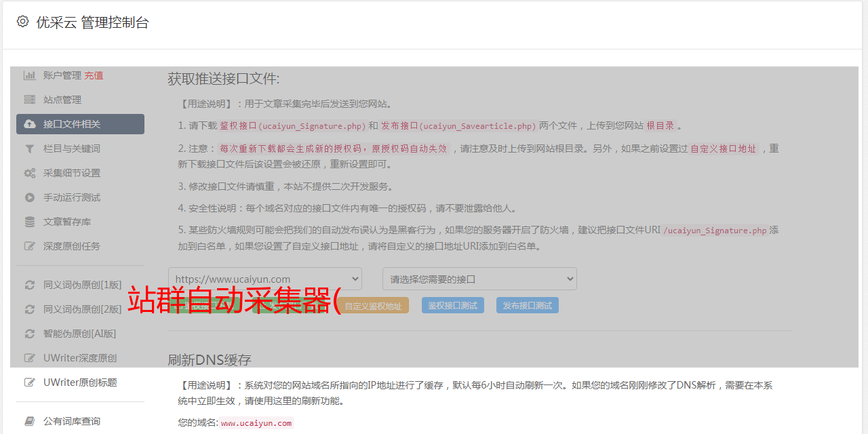This screenshot has width=868, height=434.
Task: Click the blue 鉴权接口测试 button
Action: pyautogui.click(x=453, y=305)
